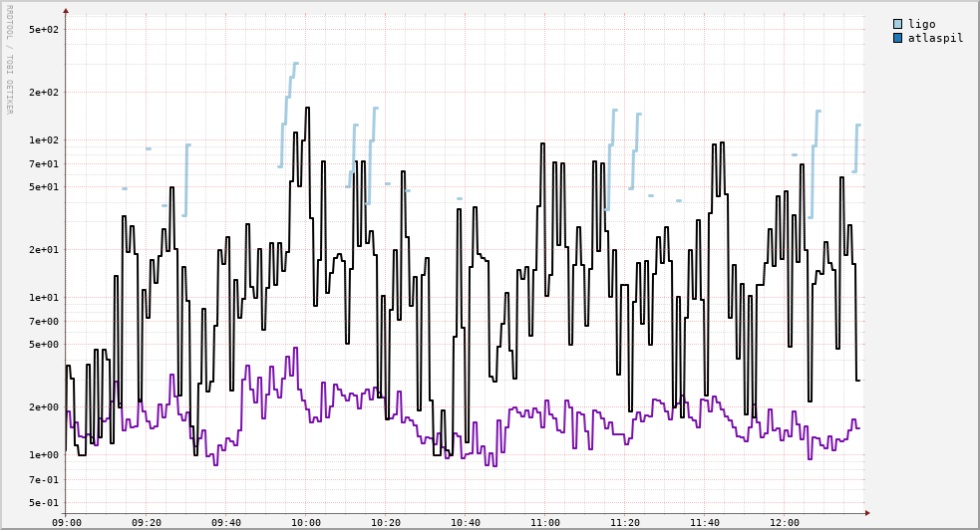Select the 2e+01 y-axis label
980x530 pixels.
43,250
